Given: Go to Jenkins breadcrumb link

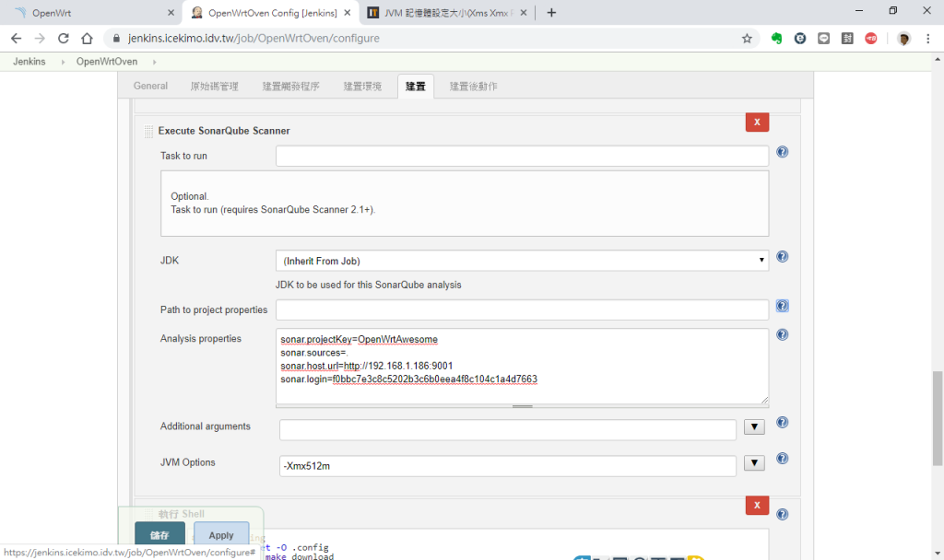Looking at the screenshot, I should [x=29, y=62].
